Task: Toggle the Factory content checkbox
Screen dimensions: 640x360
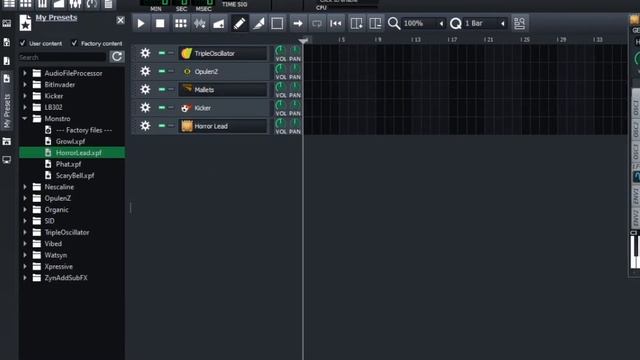Action: click(74, 43)
